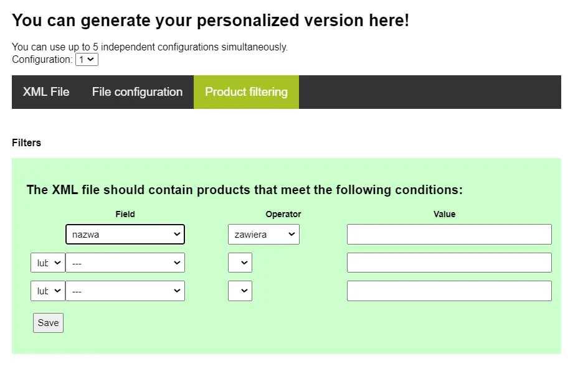Open the File configuration tab
The width and height of the screenshot is (588, 387).
pos(137,91)
